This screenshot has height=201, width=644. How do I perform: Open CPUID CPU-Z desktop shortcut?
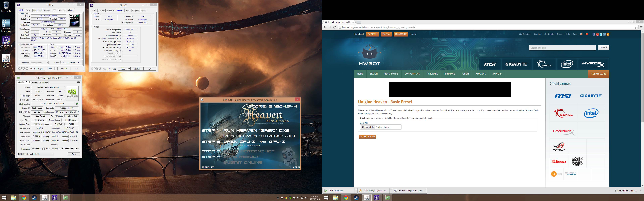pos(6,42)
